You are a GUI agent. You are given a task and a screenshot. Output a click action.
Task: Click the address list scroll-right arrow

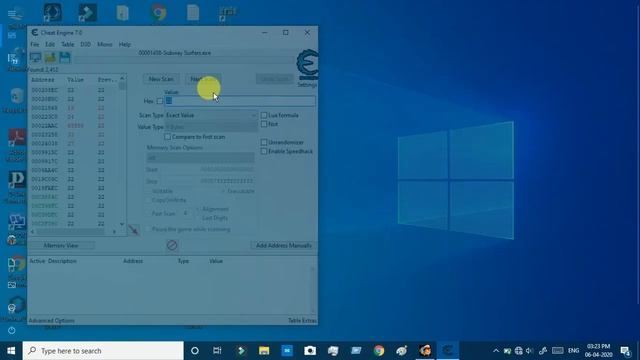pyautogui.click(x=114, y=232)
